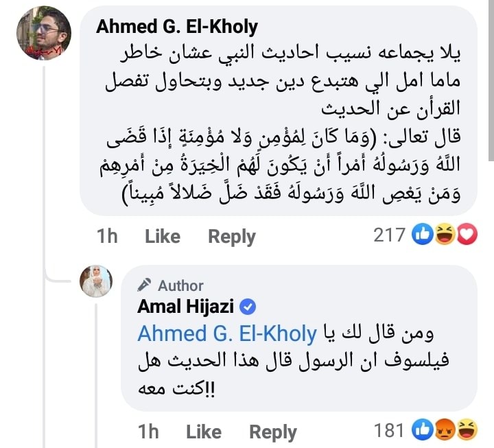Reply to Ahmed G. El-Kholy's comment
494x448 pixels.
tap(232, 237)
